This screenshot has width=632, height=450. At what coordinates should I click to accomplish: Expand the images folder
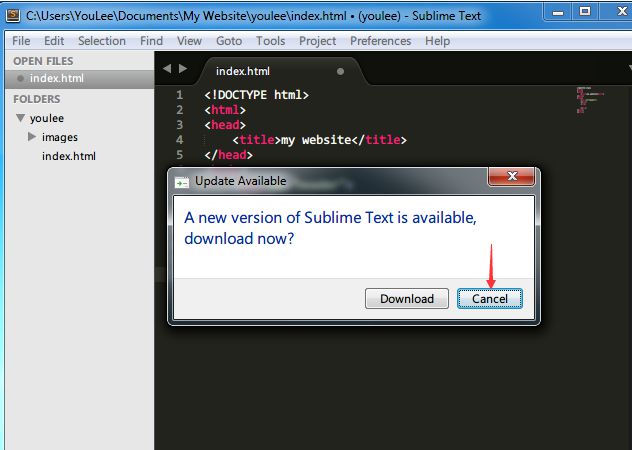[32, 137]
